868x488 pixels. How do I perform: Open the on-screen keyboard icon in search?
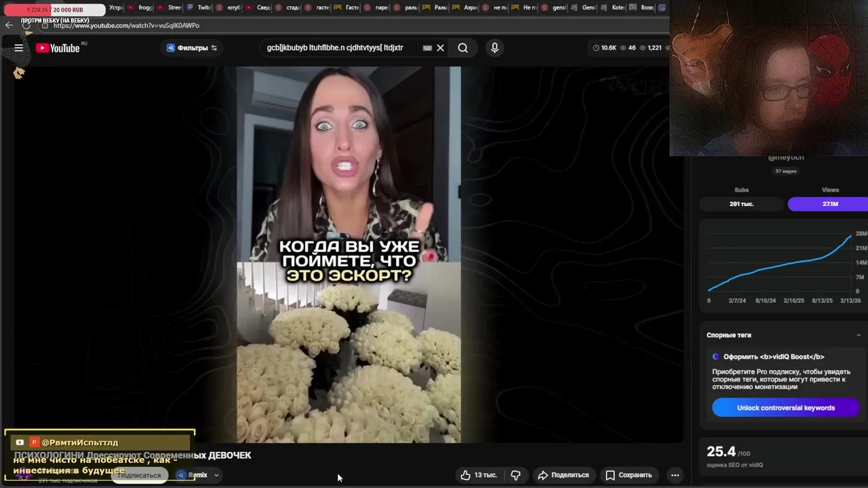coord(427,48)
